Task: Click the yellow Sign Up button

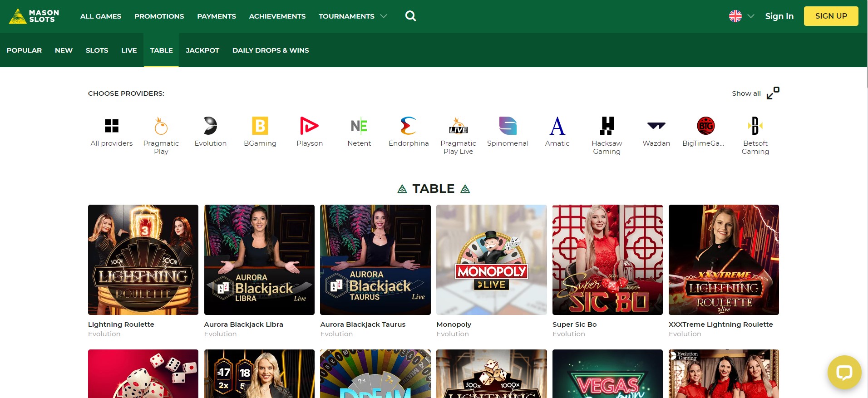Action: [x=831, y=16]
